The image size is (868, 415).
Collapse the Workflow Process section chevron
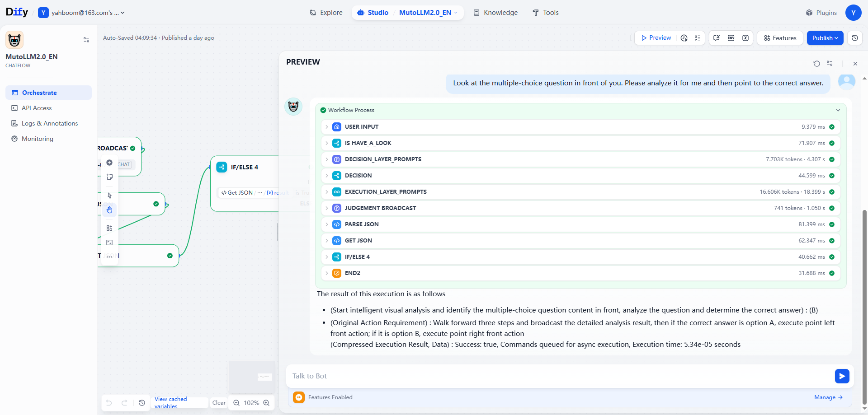(838, 110)
